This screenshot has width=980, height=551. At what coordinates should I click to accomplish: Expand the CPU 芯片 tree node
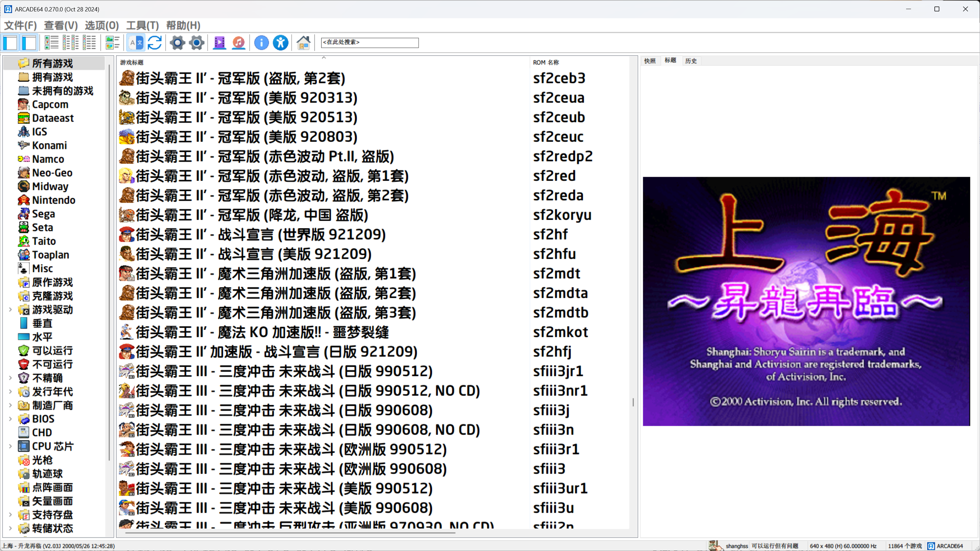[10, 446]
